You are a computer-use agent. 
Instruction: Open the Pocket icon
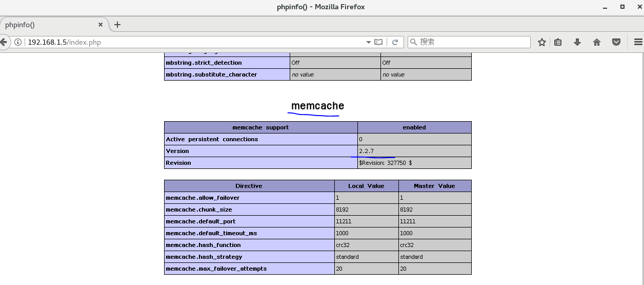point(616,42)
